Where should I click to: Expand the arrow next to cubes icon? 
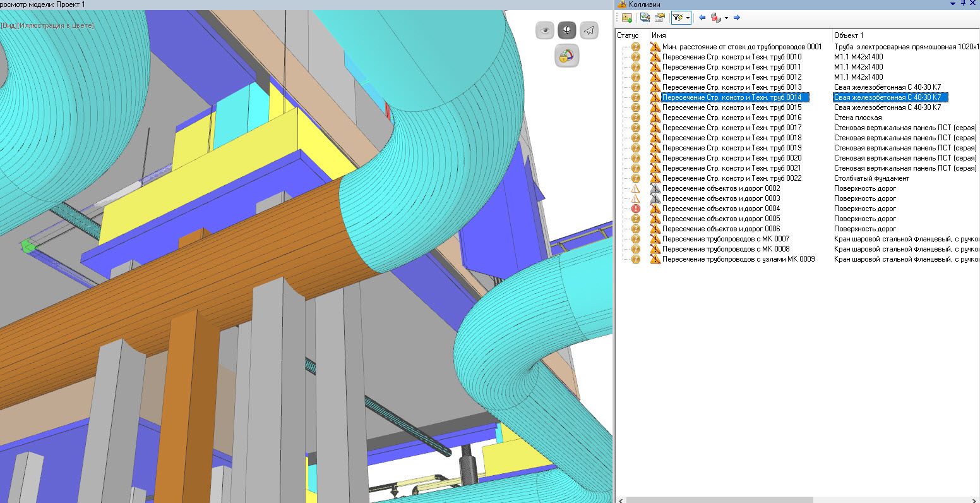(726, 18)
